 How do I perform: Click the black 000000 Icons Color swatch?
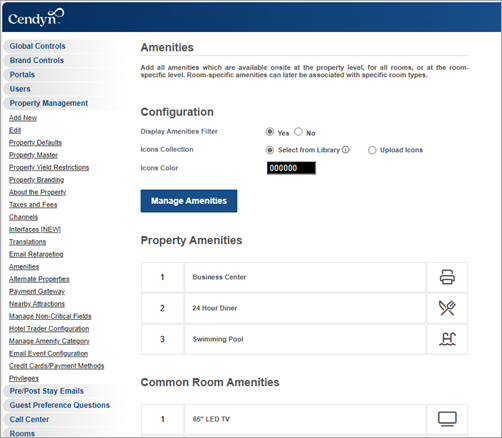click(291, 168)
